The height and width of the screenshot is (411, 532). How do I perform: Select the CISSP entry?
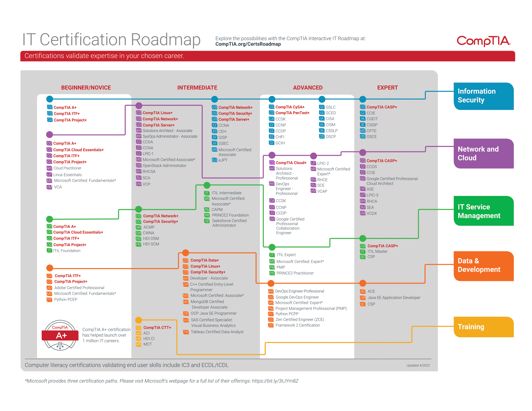pos(372,125)
